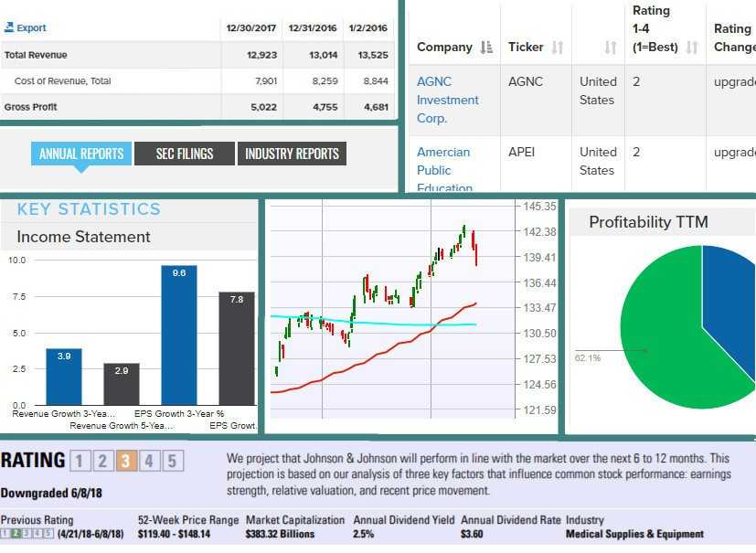Screen dimensions: 756x553
Task: Click the KEY STATISTICS heading
Action: (x=89, y=208)
